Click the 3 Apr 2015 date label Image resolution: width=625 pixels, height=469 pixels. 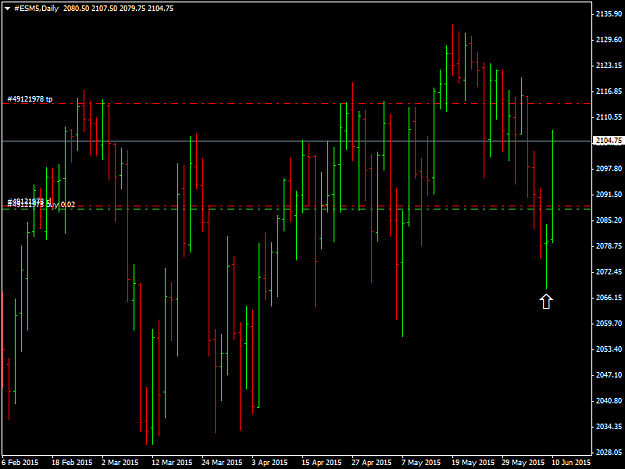point(269,463)
